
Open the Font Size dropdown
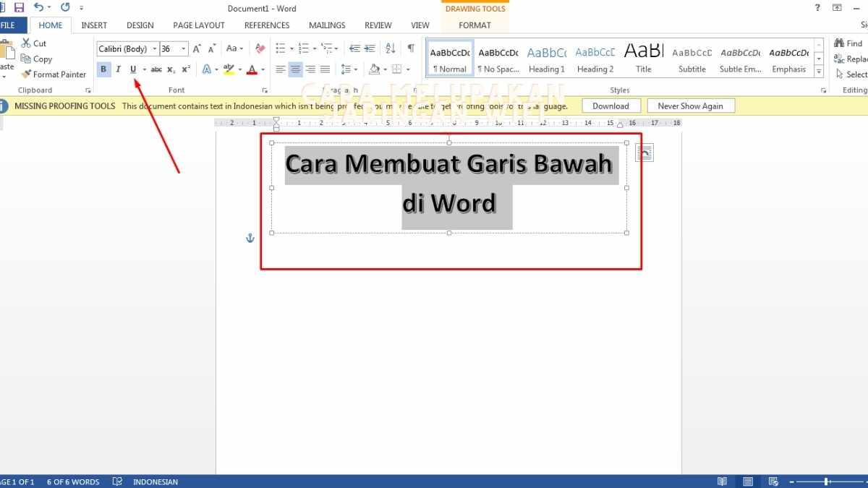(x=183, y=48)
